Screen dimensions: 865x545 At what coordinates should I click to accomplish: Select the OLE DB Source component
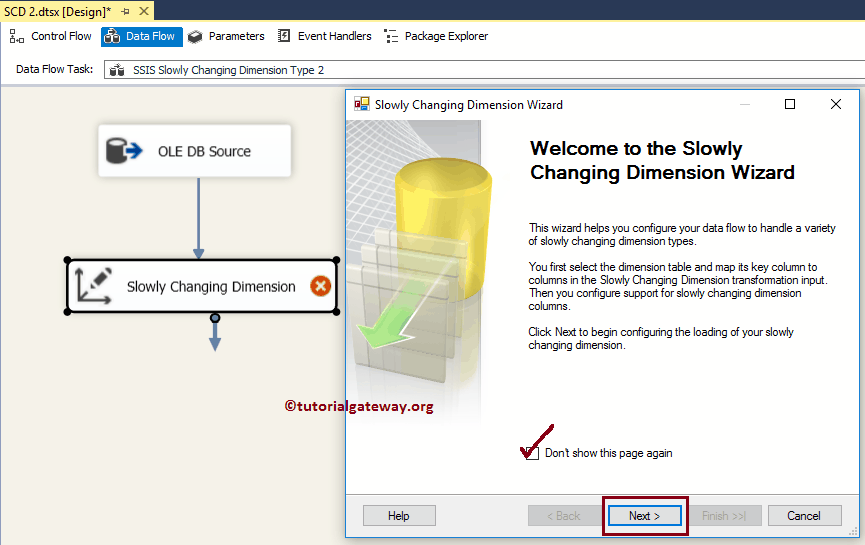click(195, 151)
